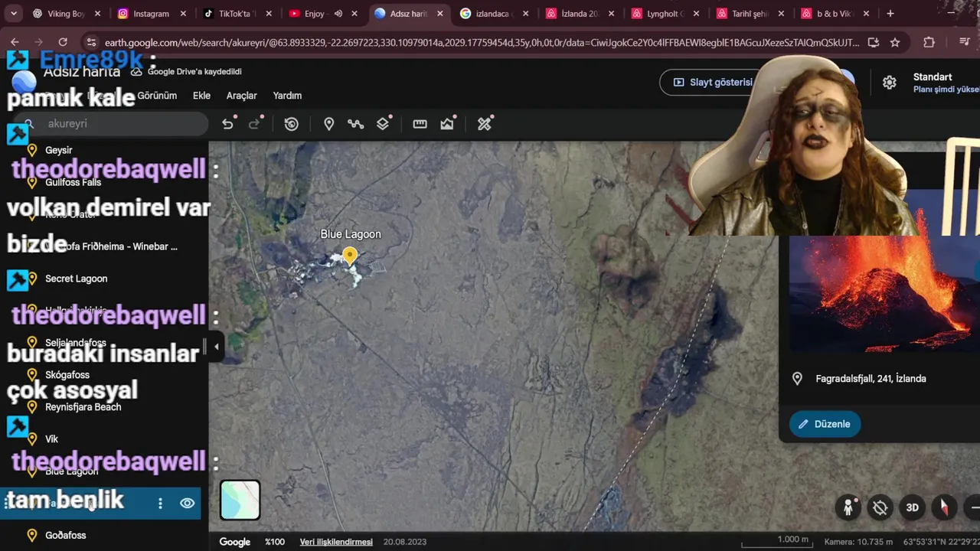Close the Instagram browser tab
The height and width of the screenshot is (551, 980).
[183, 14]
